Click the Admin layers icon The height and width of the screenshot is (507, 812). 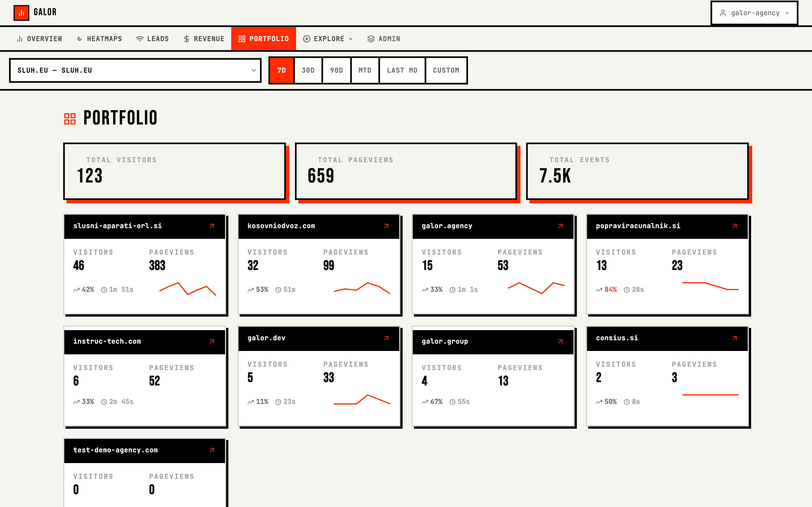pos(370,39)
